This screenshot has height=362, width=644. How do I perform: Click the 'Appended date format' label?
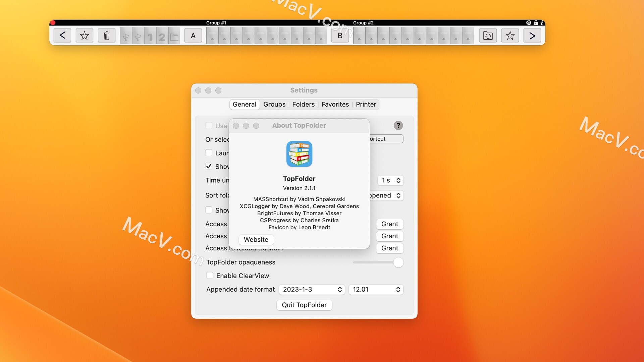[240, 289]
